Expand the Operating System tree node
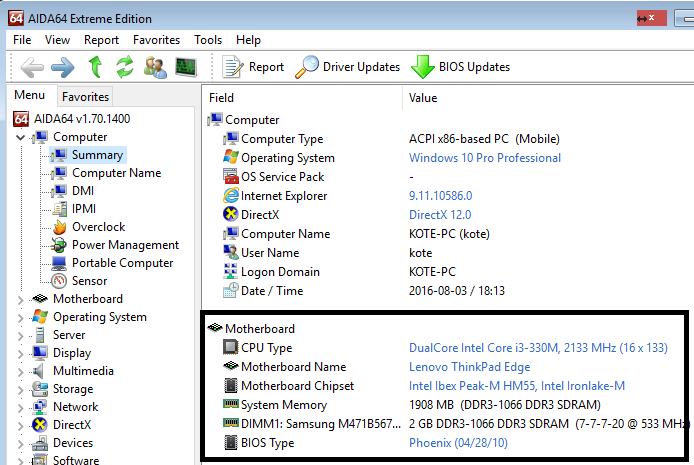The width and height of the screenshot is (694, 465). (20, 318)
